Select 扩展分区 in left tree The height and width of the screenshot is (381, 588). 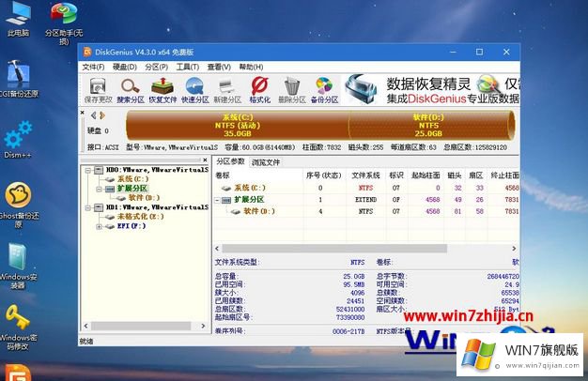click(132, 189)
